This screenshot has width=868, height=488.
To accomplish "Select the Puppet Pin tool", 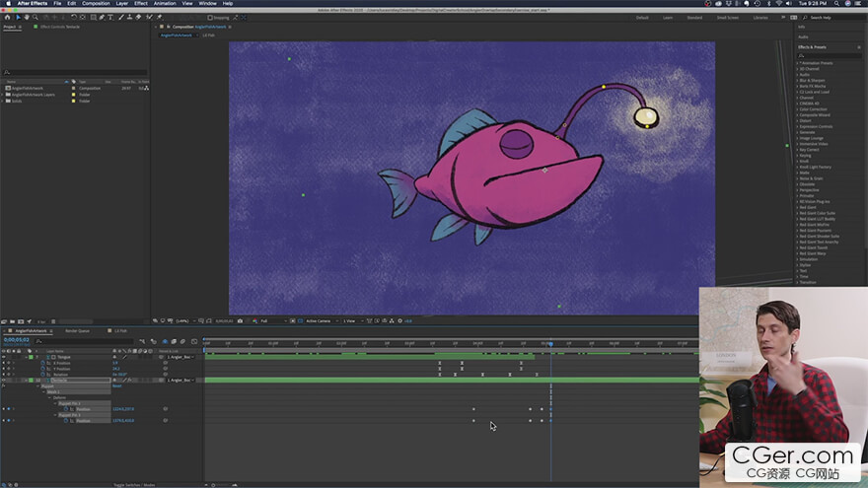I will (x=159, y=17).
